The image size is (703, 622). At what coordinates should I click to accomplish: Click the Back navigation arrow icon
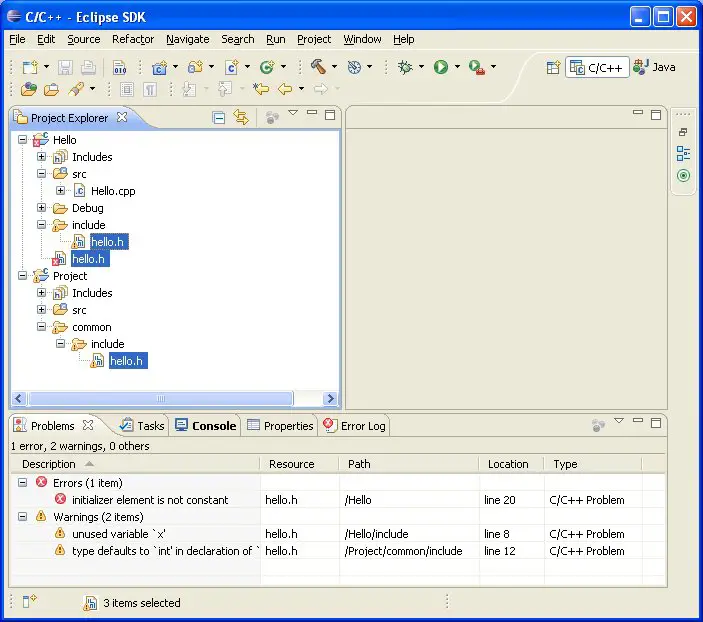pyautogui.click(x=284, y=89)
